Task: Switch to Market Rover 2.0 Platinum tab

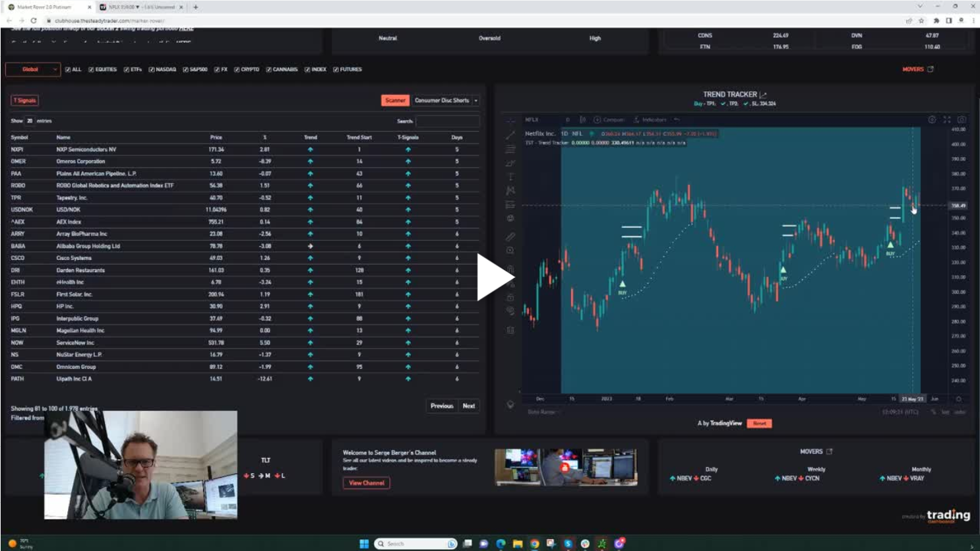Action: [49, 7]
